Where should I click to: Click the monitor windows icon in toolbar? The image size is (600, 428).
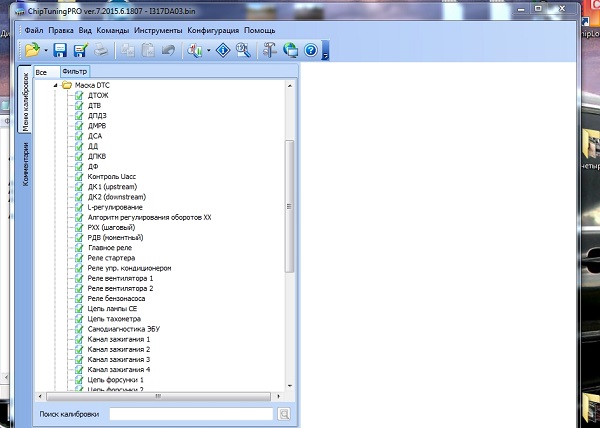click(x=290, y=50)
